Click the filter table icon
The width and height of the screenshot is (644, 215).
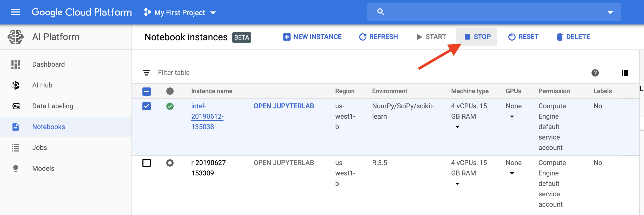147,73
